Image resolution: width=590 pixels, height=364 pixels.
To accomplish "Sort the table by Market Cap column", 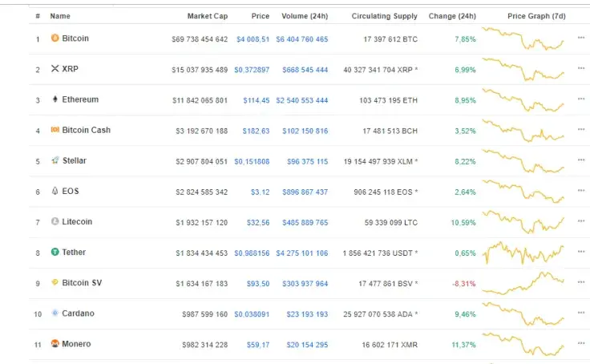I will point(208,16).
